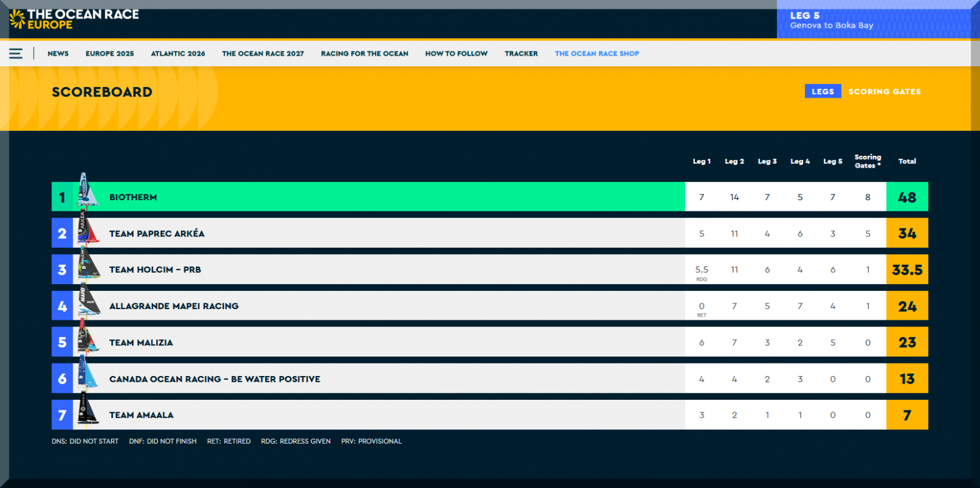This screenshot has height=488, width=980.
Task: Open the hamburger menu icon
Action: [x=16, y=54]
